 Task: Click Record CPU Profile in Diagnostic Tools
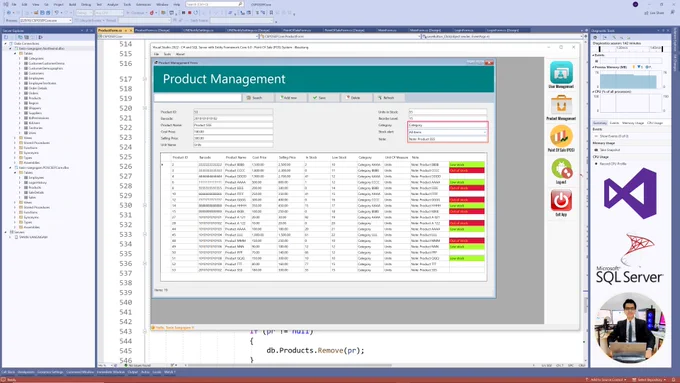[x=613, y=164]
